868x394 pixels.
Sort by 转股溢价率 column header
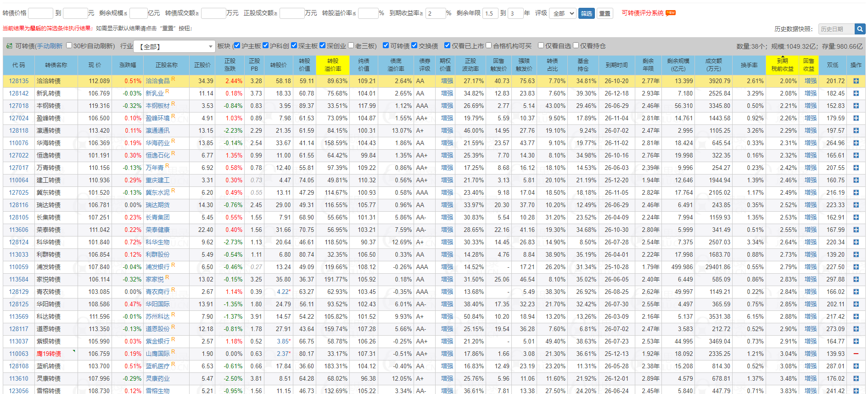point(333,65)
